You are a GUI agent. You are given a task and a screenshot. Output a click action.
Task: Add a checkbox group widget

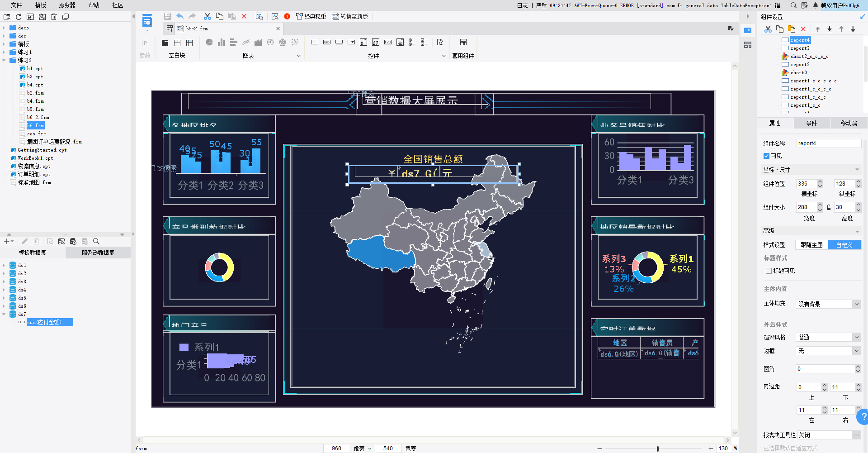point(425,42)
